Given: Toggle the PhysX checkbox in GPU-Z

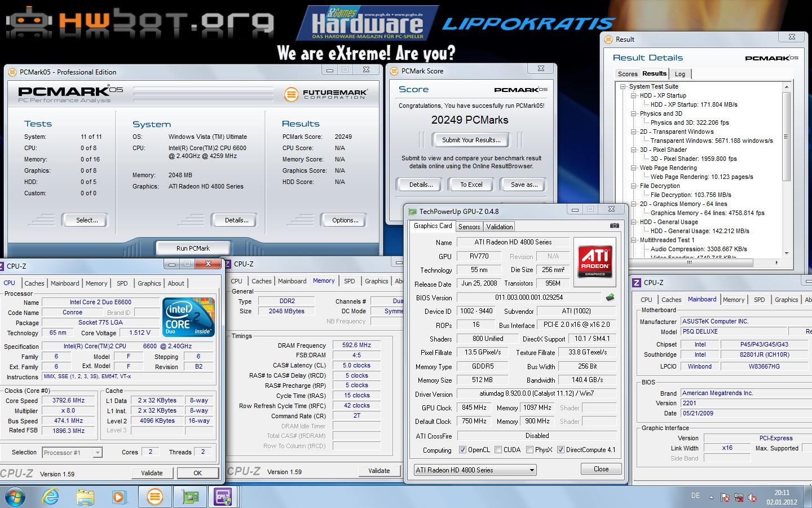Looking at the screenshot, I should (529, 450).
